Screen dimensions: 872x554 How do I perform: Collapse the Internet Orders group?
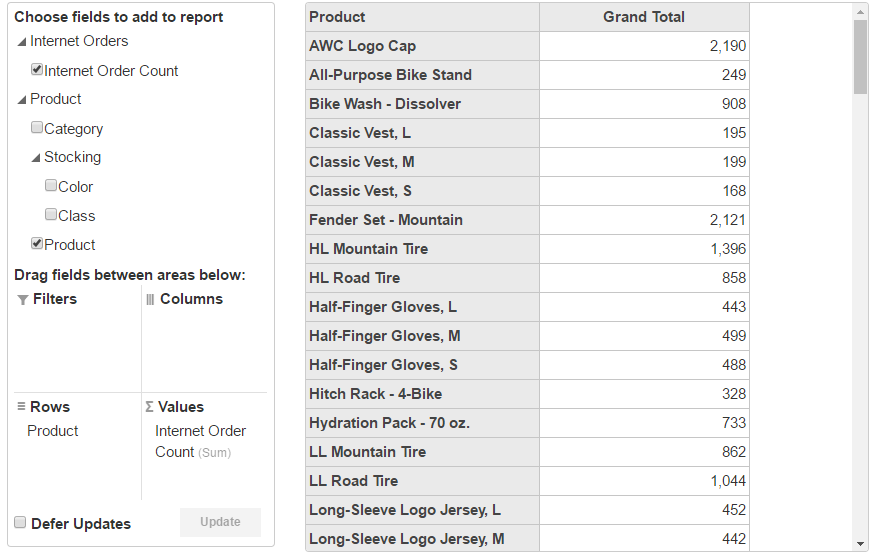[x=22, y=42]
